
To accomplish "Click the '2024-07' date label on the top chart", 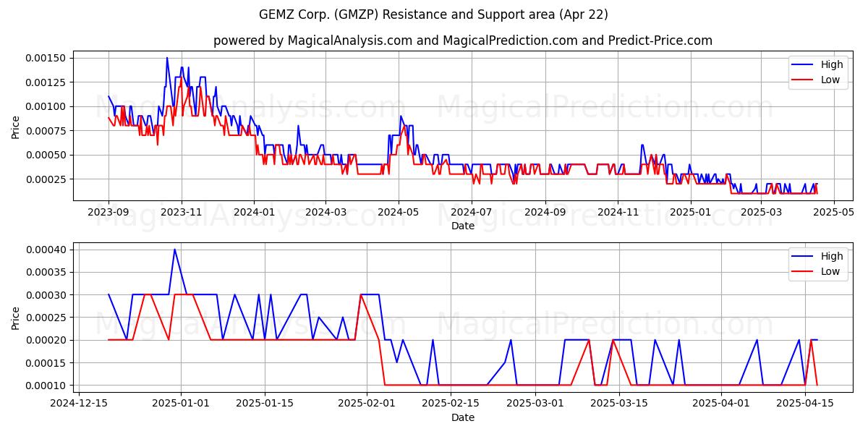I will tap(471, 212).
